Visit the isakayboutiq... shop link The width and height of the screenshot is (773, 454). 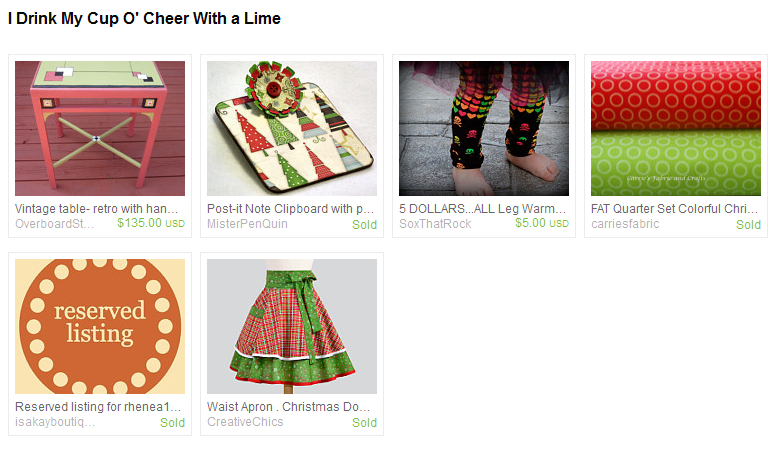click(x=55, y=422)
